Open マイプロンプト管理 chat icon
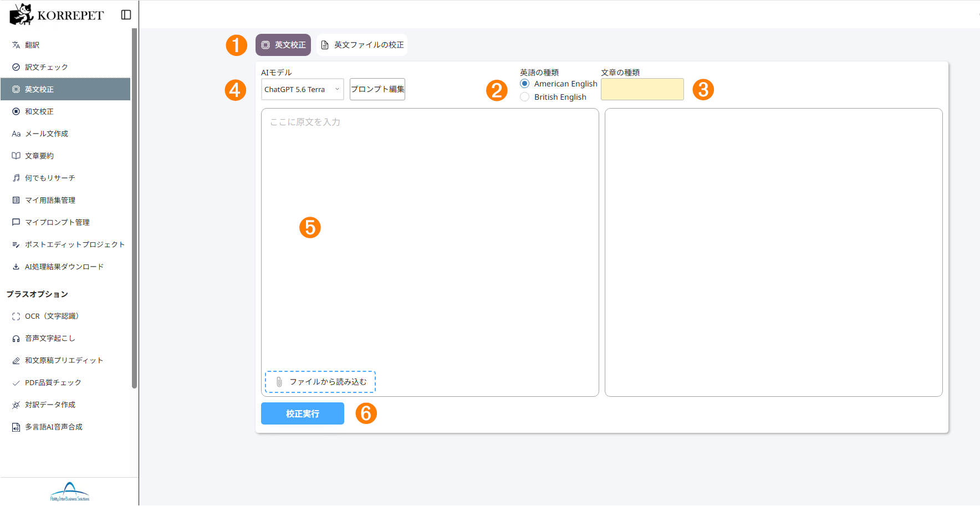Screen dimensions: 980x506 [16, 222]
